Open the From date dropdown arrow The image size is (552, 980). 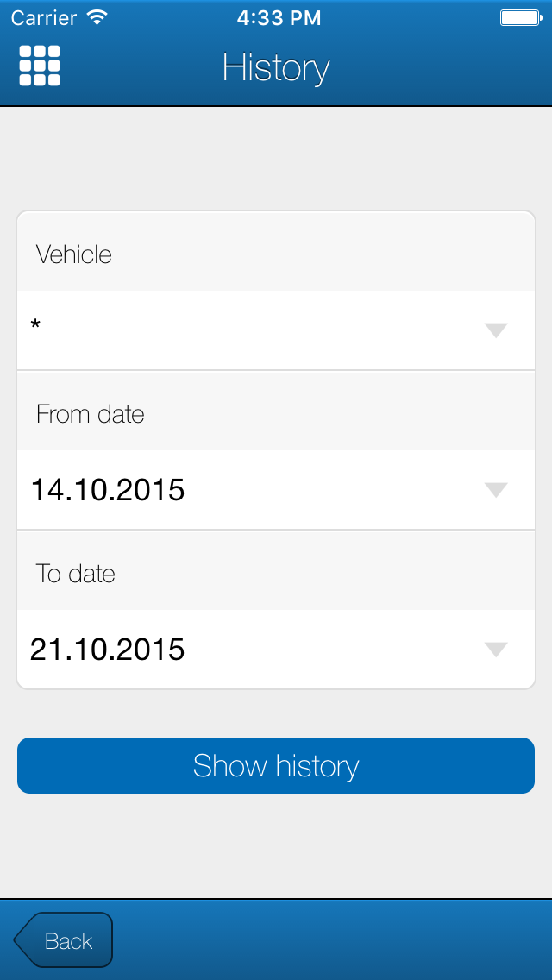[496, 490]
